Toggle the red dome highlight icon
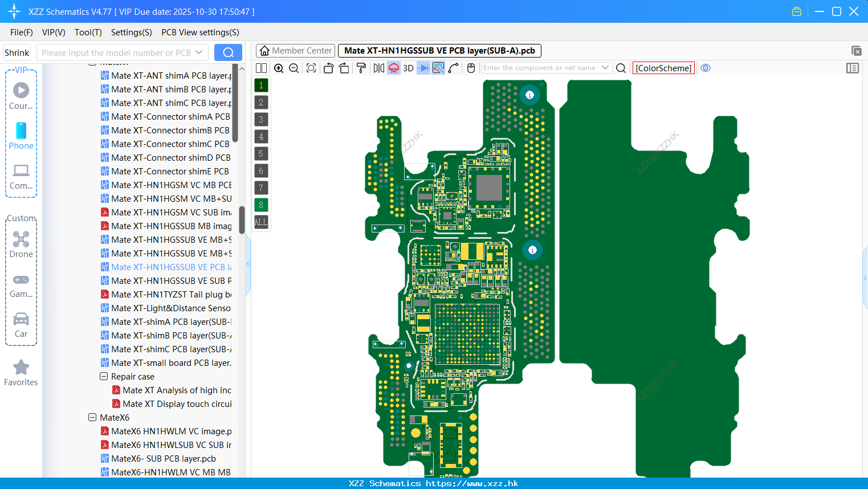Viewport: 868px width, 489px height. tap(394, 68)
